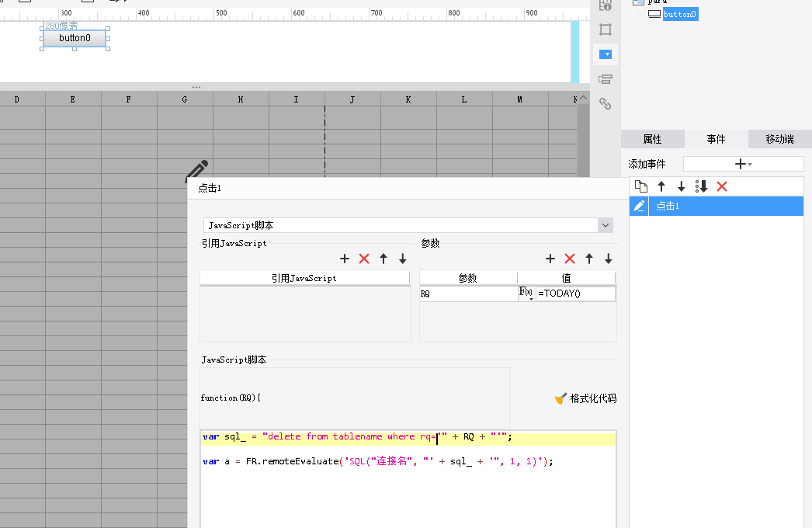Copy the selected event

pyautogui.click(x=641, y=186)
